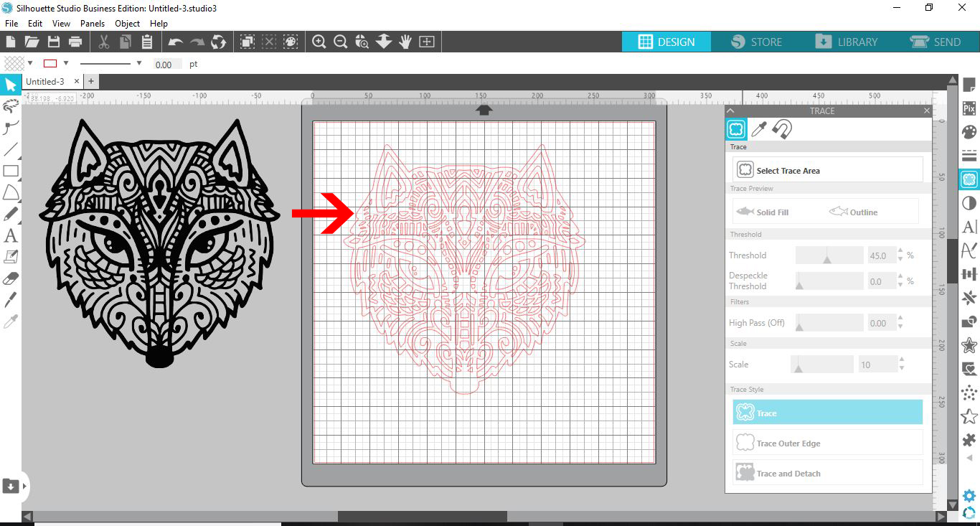Click the eyedropper icon in Trace panel
The height and width of the screenshot is (526, 980).
pyautogui.click(x=759, y=129)
